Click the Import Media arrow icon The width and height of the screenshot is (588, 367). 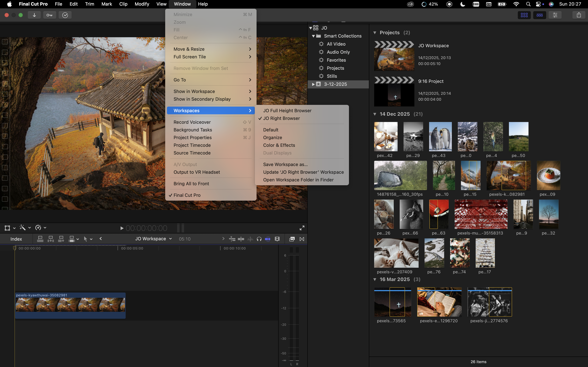34,15
